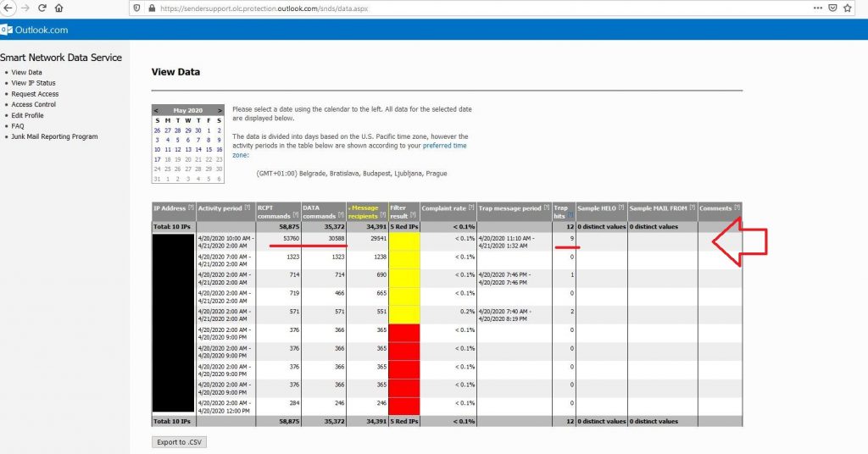Click help icon next to Comments header
Image resolution: width=868 pixels, height=454 pixels.
pyautogui.click(x=737, y=208)
